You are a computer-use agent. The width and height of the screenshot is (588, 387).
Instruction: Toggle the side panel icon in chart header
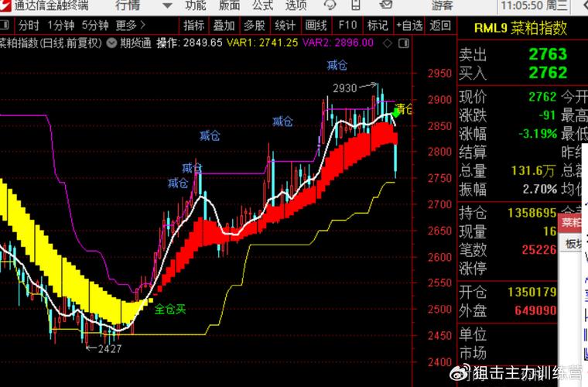[404, 43]
